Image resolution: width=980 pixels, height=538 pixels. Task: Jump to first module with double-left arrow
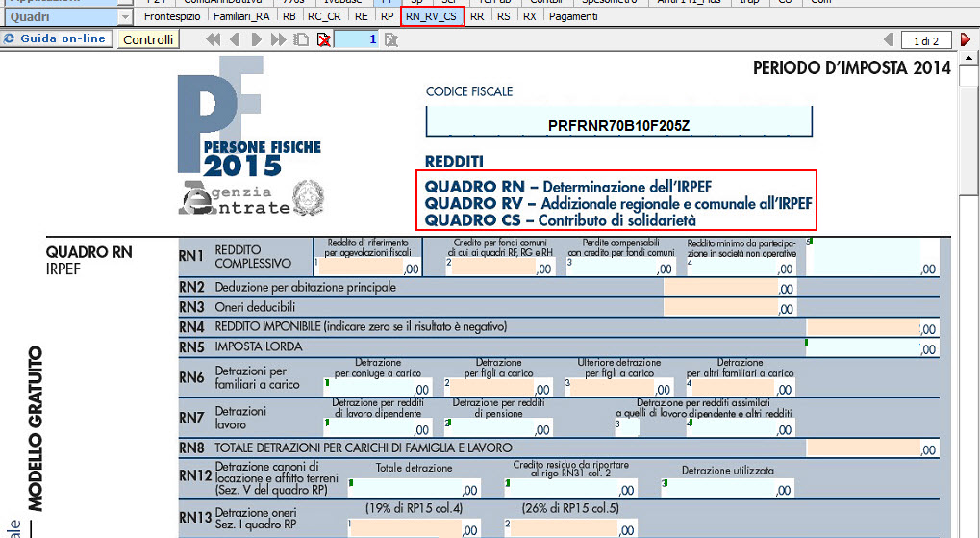point(213,39)
